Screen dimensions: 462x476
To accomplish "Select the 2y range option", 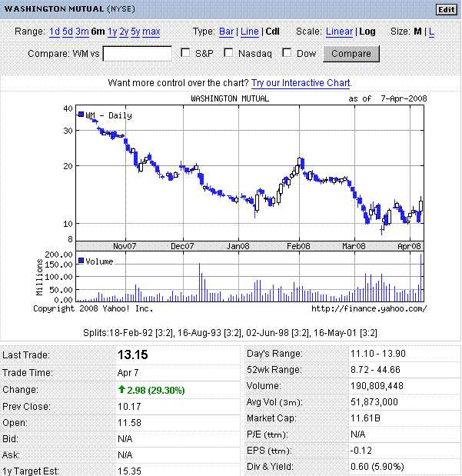I will click(124, 32).
